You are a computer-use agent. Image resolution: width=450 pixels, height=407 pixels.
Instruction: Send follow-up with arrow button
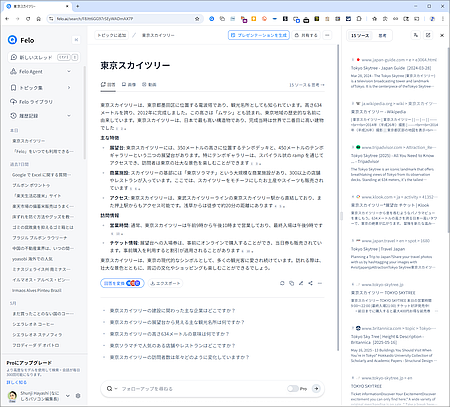(316, 389)
